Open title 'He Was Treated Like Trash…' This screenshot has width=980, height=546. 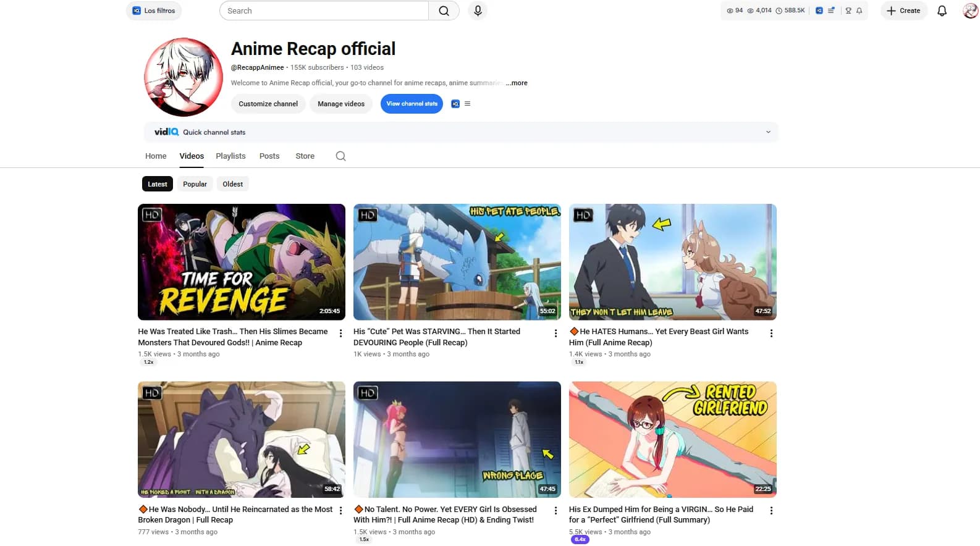pos(233,337)
